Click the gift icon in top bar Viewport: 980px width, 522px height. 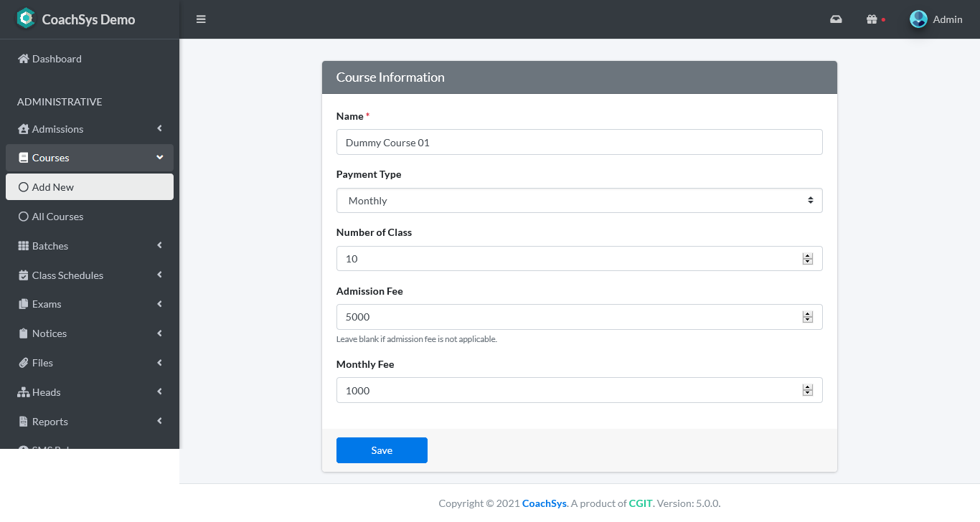(x=872, y=19)
